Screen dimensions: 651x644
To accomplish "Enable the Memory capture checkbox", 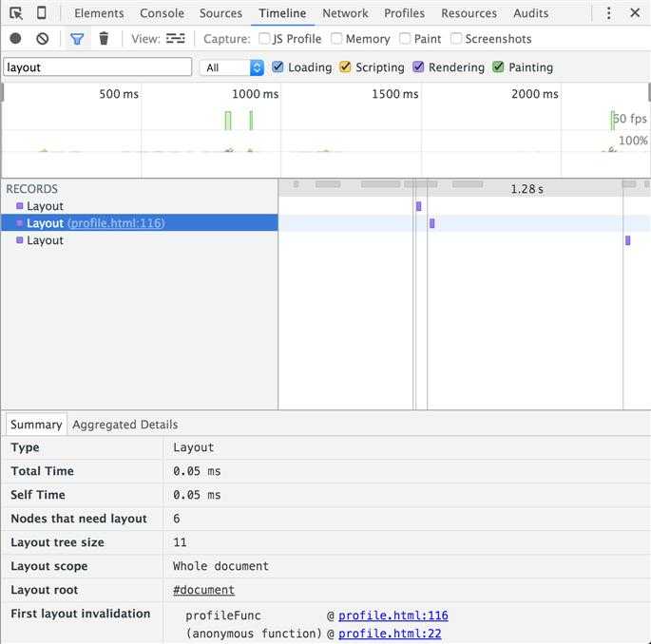I will click(x=336, y=39).
